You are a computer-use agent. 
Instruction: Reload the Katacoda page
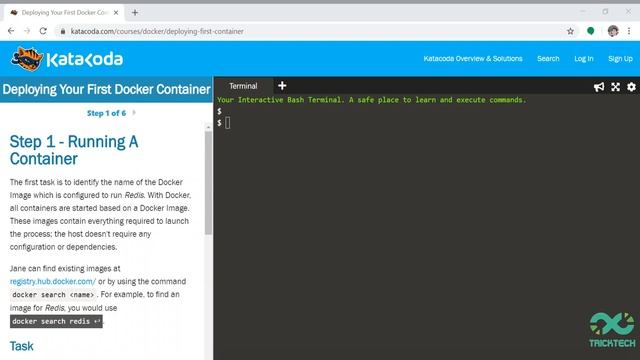[x=43, y=31]
